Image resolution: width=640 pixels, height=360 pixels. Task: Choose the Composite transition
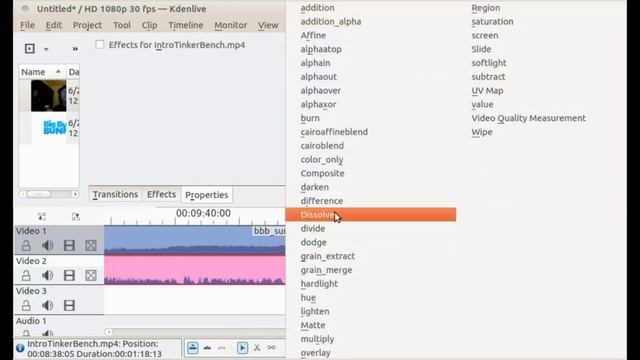point(322,173)
